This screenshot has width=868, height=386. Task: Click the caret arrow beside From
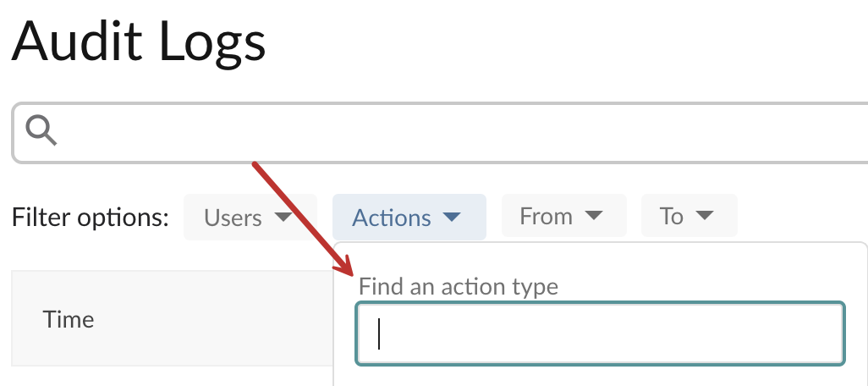pyautogui.click(x=593, y=215)
